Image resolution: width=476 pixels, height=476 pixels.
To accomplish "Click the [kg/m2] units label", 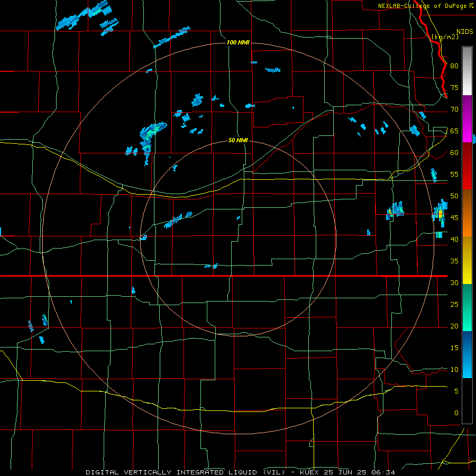I will (x=445, y=37).
